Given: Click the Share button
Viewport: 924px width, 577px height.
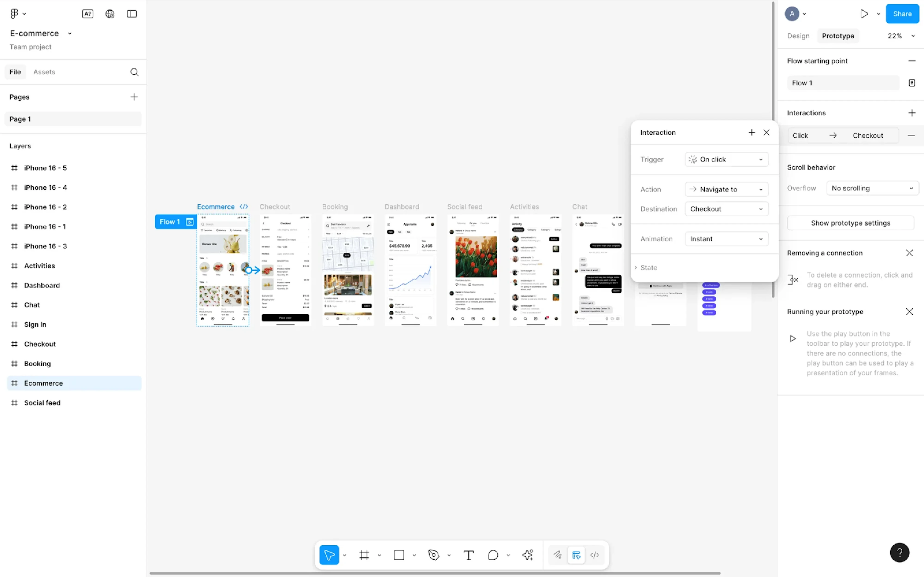Looking at the screenshot, I should (902, 13).
